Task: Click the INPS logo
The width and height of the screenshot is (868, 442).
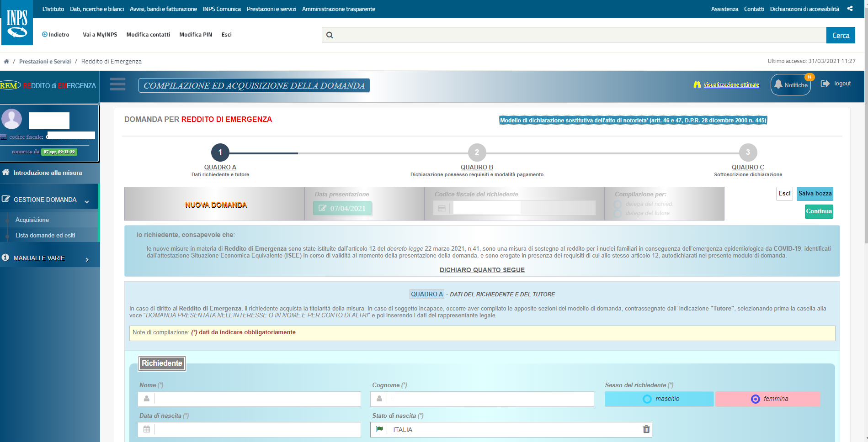Action: (x=17, y=23)
